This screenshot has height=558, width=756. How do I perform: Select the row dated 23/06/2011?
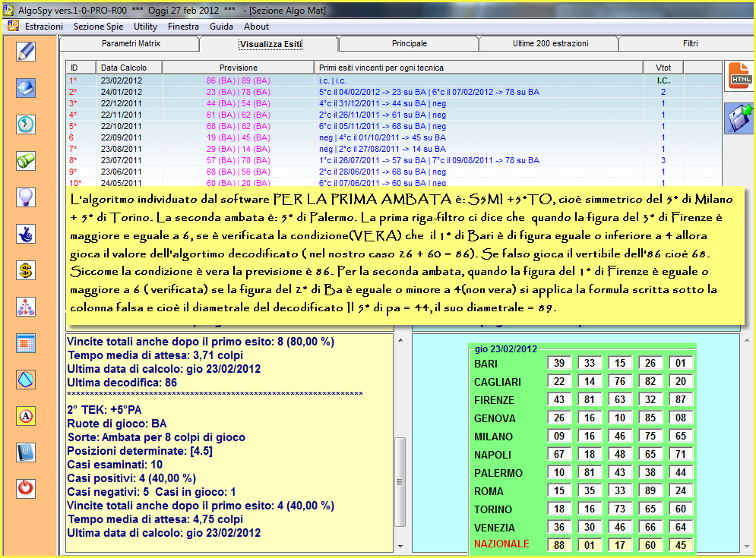[394, 172]
